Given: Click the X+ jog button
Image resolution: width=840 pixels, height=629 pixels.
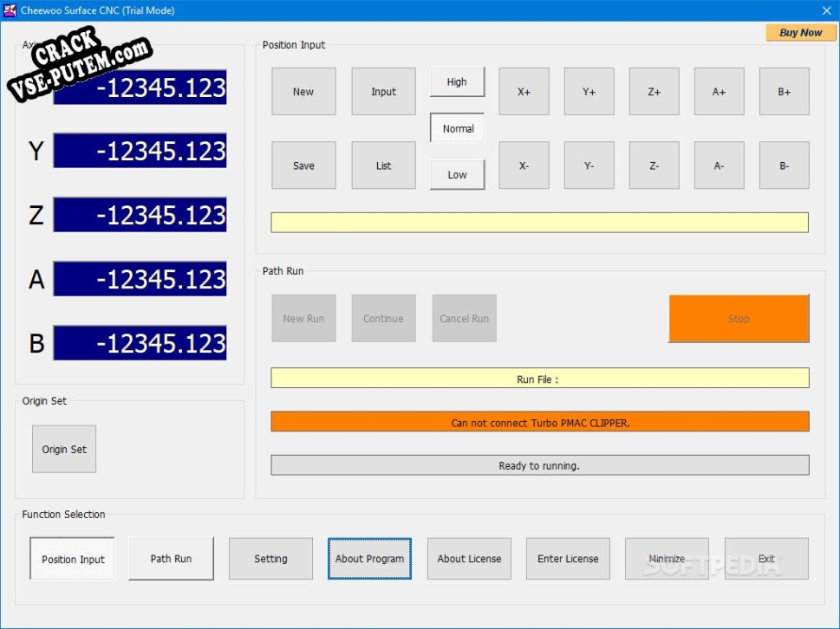Looking at the screenshot, I should pyautogui.click(x=524, y=92).
